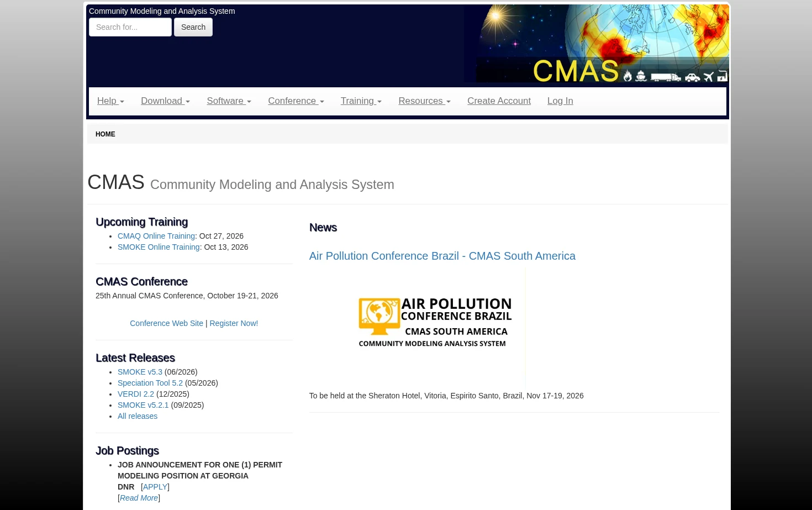812x510 pixels.
Task: Open the Software dropdown menu
Action: [229, 101]
